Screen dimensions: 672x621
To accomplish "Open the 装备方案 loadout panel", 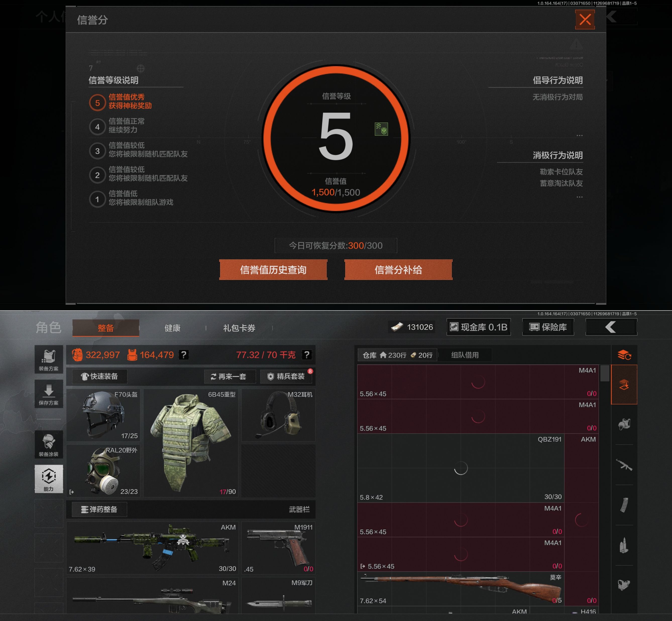I will 49,359.
